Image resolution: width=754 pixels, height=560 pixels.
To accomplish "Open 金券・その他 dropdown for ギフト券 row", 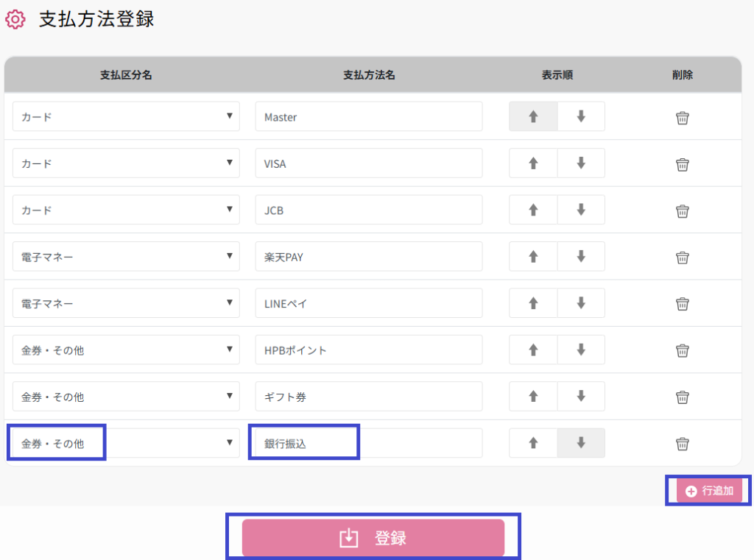I will coord(126,397).
